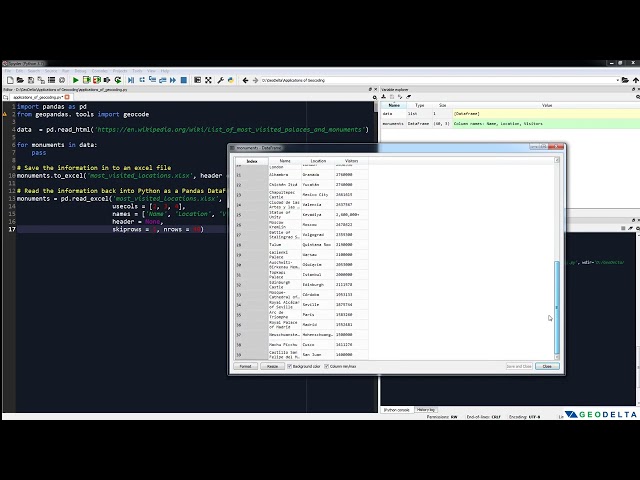
Task: Select the 'monuments' row in Variable explorer
Action: (510, 124)
